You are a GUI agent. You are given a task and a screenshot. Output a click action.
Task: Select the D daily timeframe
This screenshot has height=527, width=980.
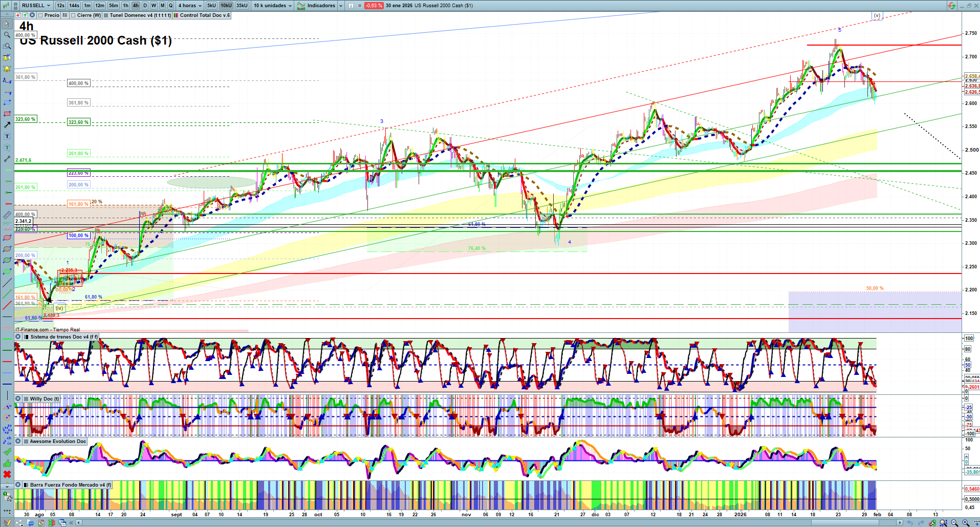point(145,6)
